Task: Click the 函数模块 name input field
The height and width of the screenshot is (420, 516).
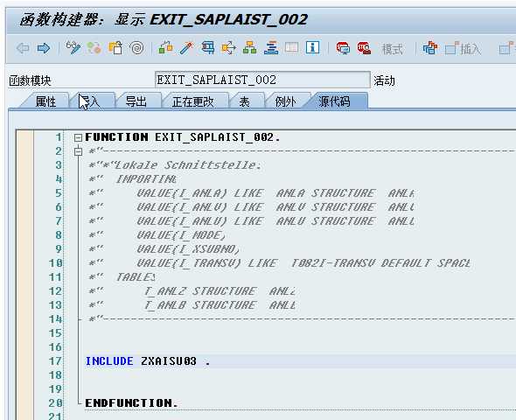Action: click(262, 80)
